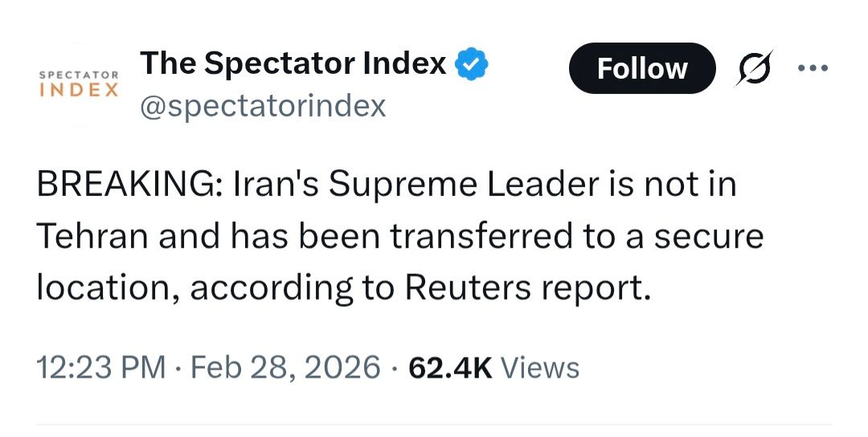Click the divider line below the timestamp
Viewport: 868px width, 437px height.
pyautogui.click(x=434, y=423)
